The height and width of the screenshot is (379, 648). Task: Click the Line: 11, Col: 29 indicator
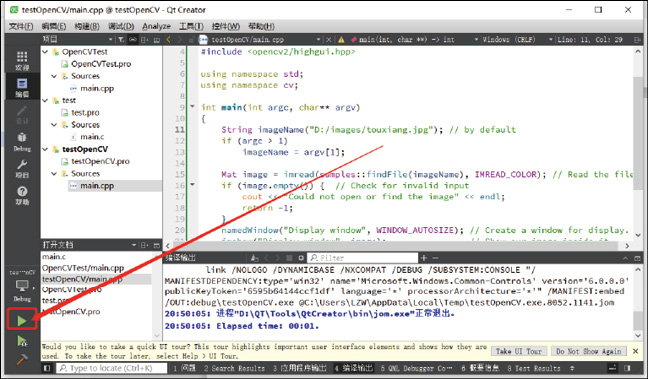(x=589, y=40)
